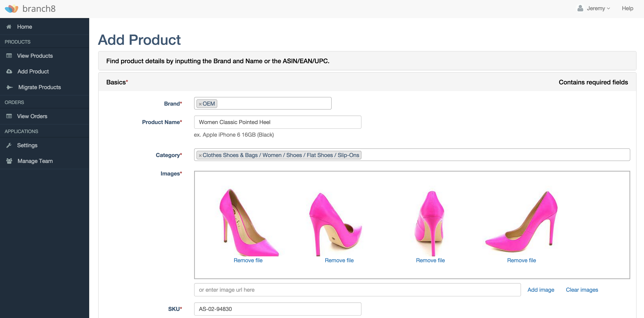Viewport: 644px width, 318px height.
Task: Click the Add image link
Action: click(x=540, y=290)
